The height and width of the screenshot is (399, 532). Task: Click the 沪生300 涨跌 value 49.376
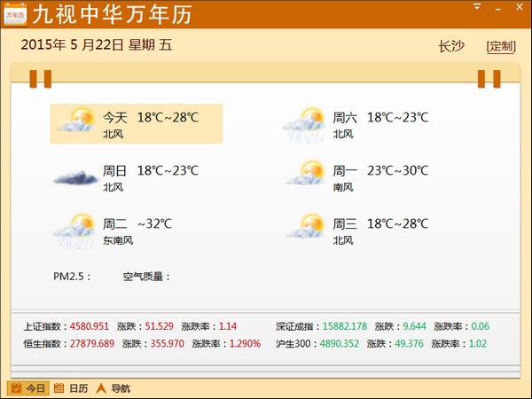pos(409,344)
